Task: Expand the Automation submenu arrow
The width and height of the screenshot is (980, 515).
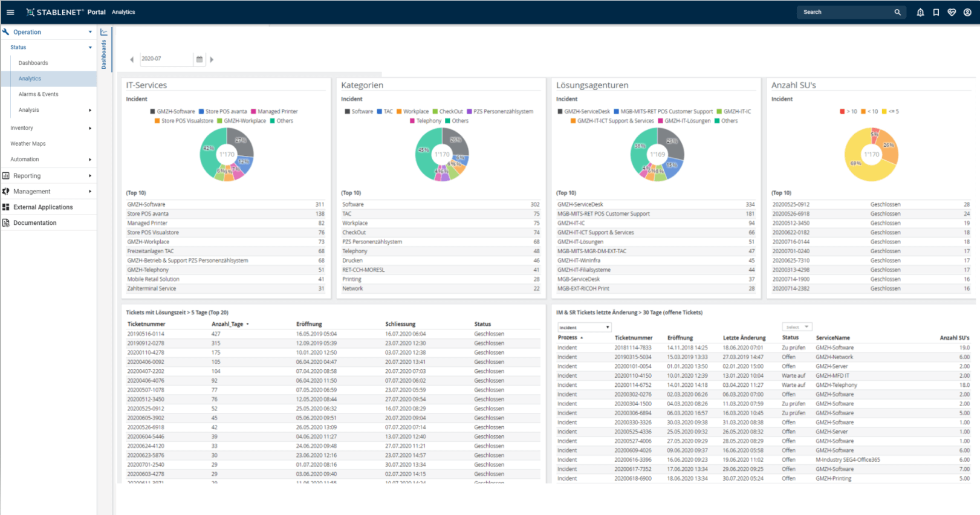Action: (x=90, y=160)
